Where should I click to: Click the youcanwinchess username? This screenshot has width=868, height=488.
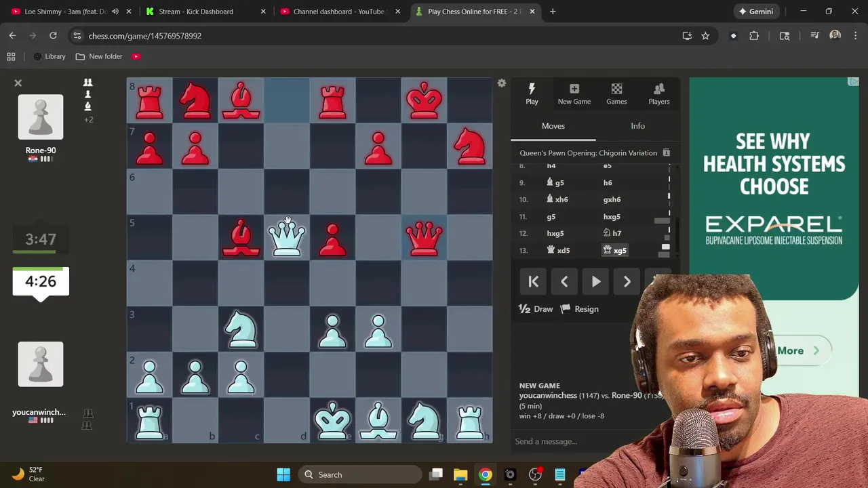[x=39, y=412]
